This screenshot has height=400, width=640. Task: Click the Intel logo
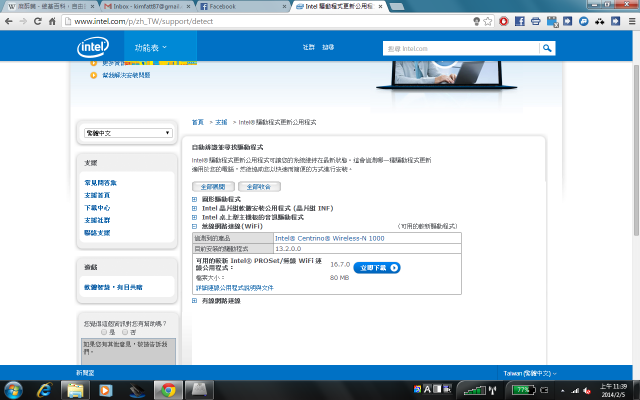click(x=93, y=47)
